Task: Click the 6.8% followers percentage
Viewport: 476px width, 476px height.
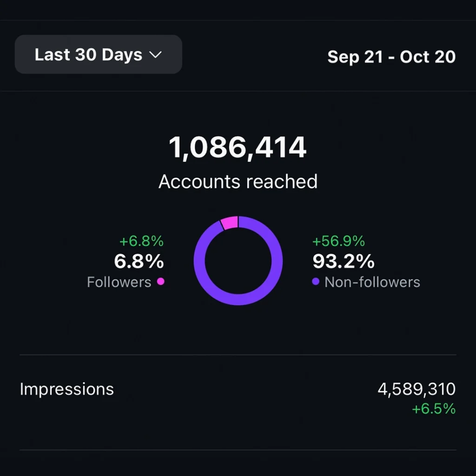Action: tap(139, 262)
